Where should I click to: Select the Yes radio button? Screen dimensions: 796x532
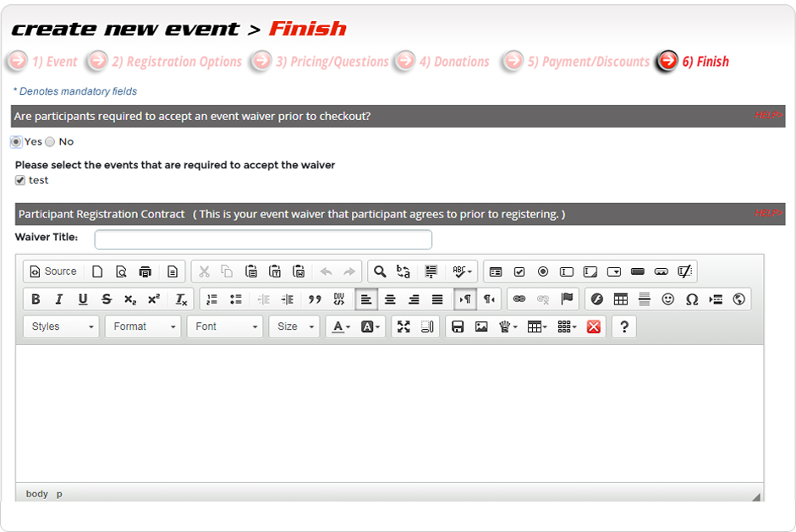16,142
